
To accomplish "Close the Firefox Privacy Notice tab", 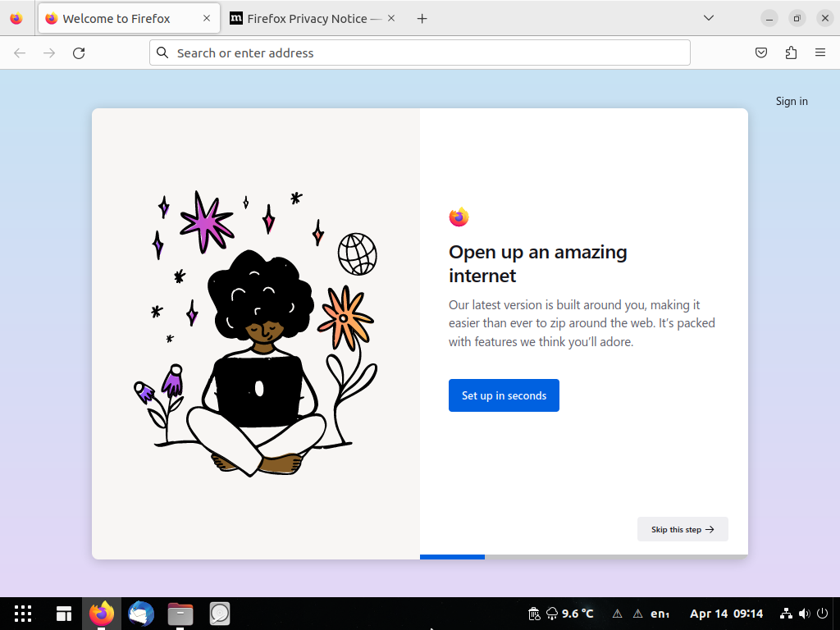I will [x=391, y=18].
